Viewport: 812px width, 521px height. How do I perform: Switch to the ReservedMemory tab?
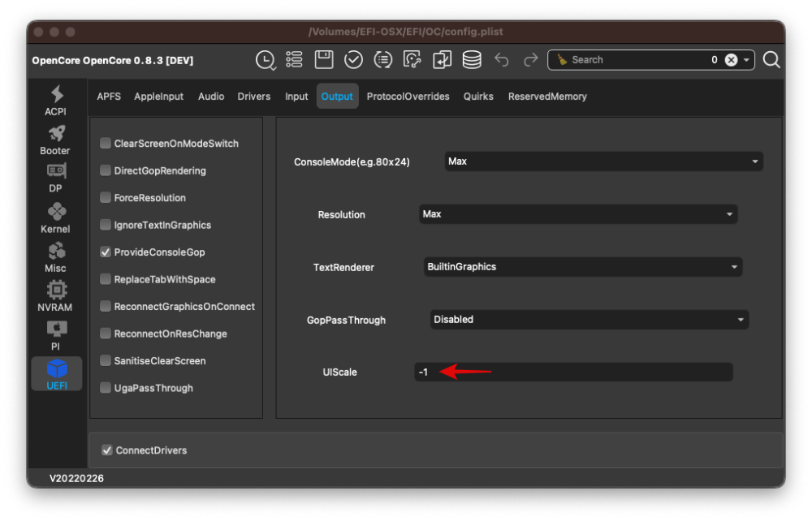point(547,97)
